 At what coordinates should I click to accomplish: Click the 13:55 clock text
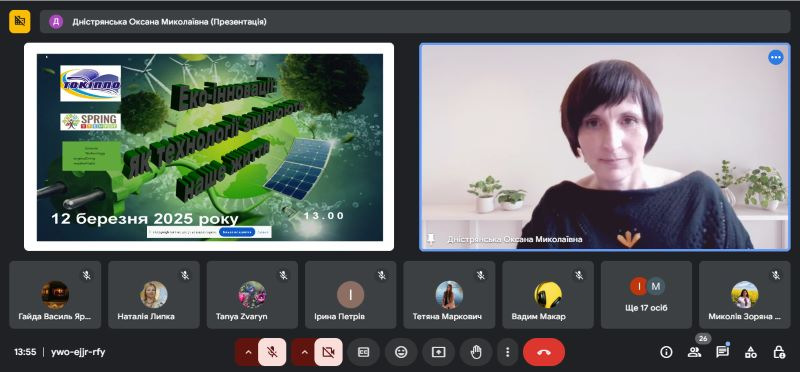(x=25, y=352)
